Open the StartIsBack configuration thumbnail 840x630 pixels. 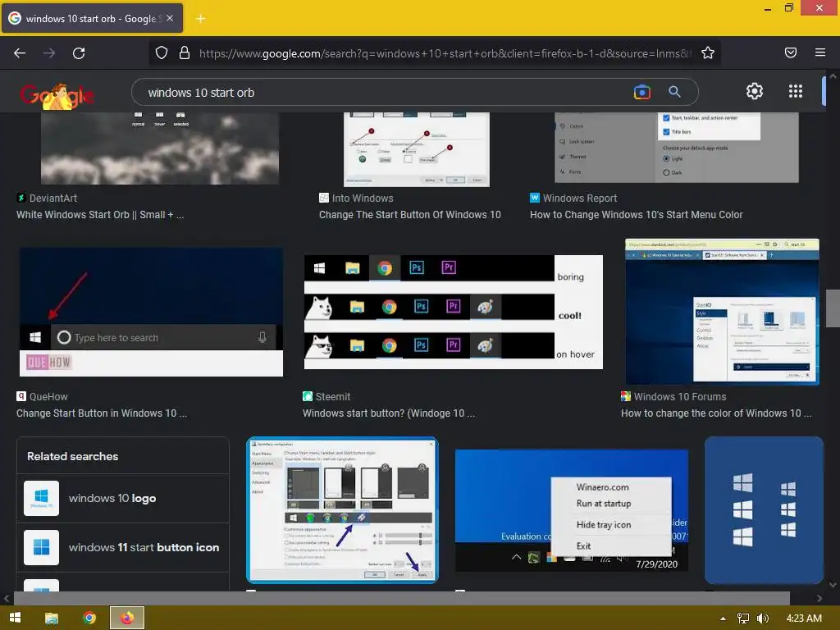tap(342, 510)
